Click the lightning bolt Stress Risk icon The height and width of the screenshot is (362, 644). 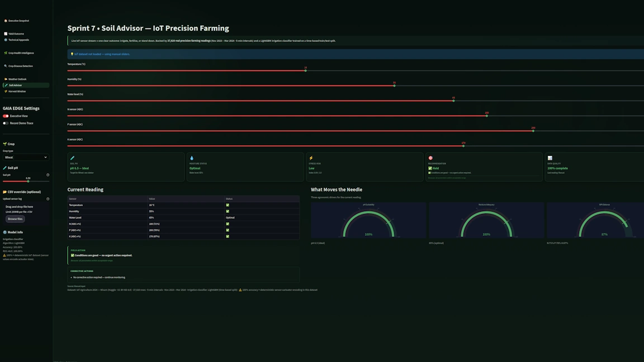click(311, 158)
